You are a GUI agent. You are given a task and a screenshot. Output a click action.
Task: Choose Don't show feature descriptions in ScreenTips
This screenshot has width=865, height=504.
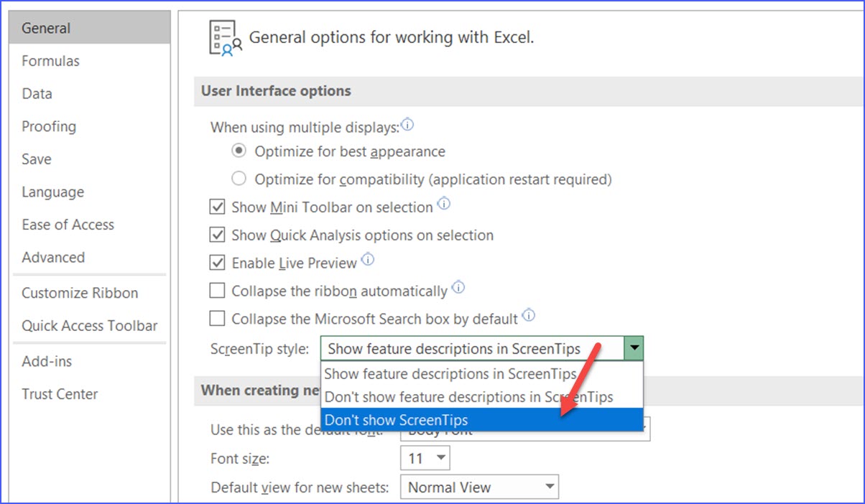[x=468, y=396]
